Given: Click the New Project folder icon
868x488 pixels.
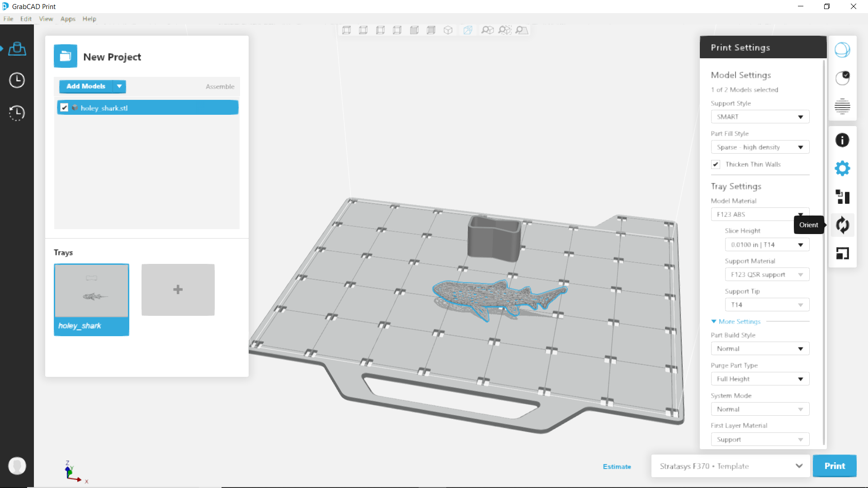Looking at the screenshot, I should (66, 56).
